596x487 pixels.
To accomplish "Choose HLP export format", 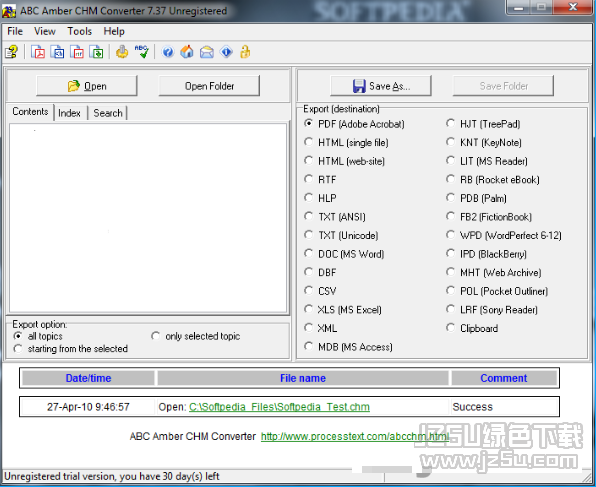I will click(321, 198).
